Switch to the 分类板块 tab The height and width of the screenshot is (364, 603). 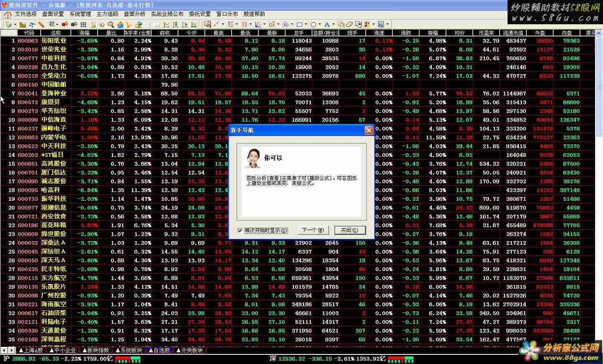[190, 350]
